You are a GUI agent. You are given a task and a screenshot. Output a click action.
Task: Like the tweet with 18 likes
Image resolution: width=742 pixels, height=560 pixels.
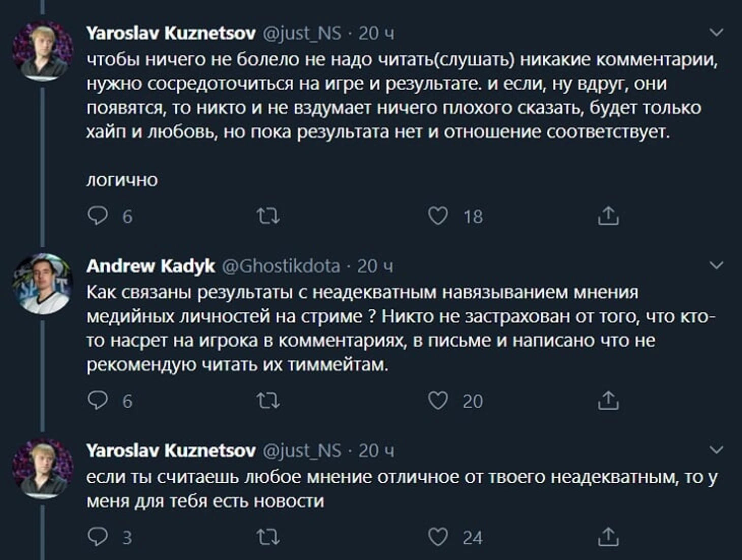(x=438, y=216)
